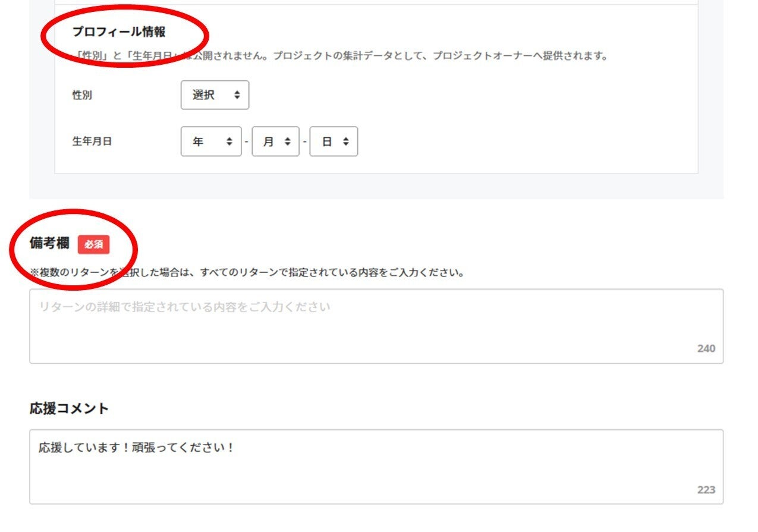Expand the 日 birth day dropdown

(334, 142)
